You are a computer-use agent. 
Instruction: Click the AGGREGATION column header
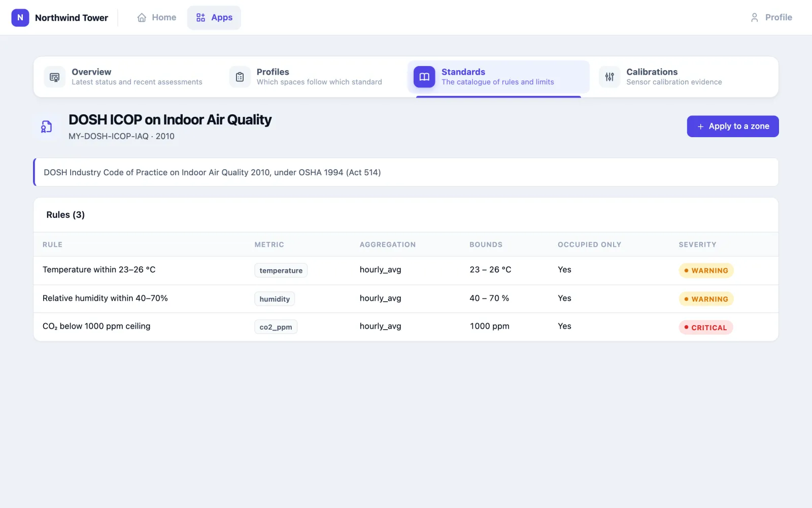coord(388,244)
